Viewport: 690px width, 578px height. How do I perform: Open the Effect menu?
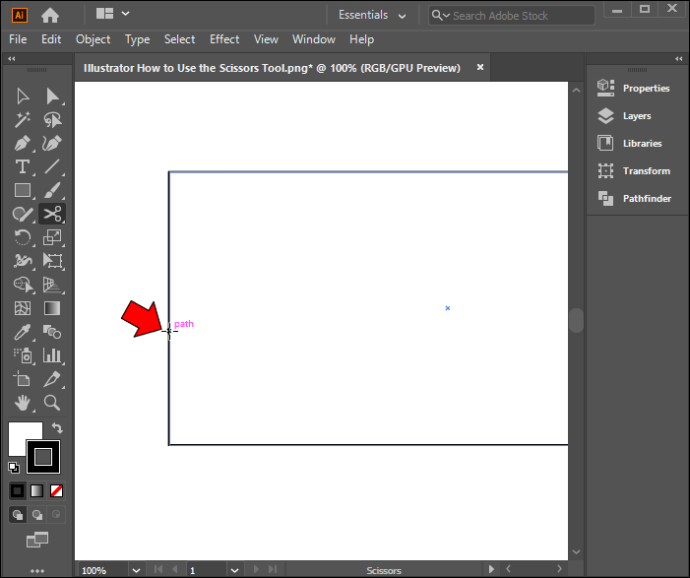[x=224, y=39]
